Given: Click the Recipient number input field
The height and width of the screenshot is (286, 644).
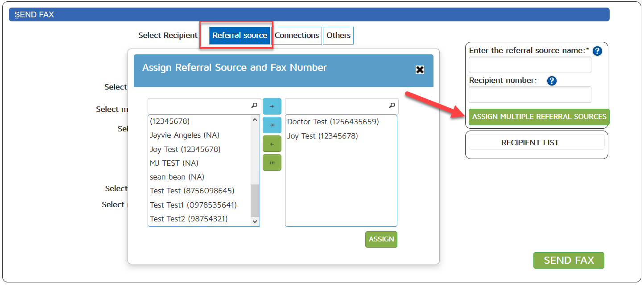Looking at the screenshot, I should (x=529, y=95).
